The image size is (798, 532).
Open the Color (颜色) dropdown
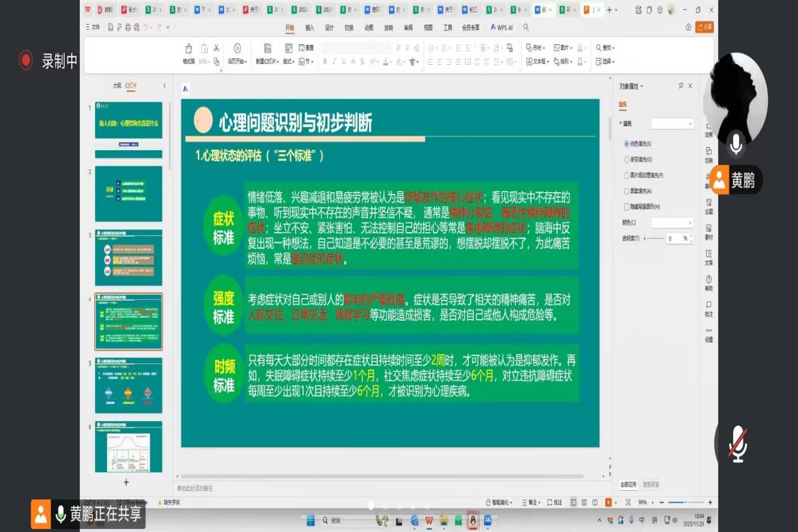(x=672, y=223)
